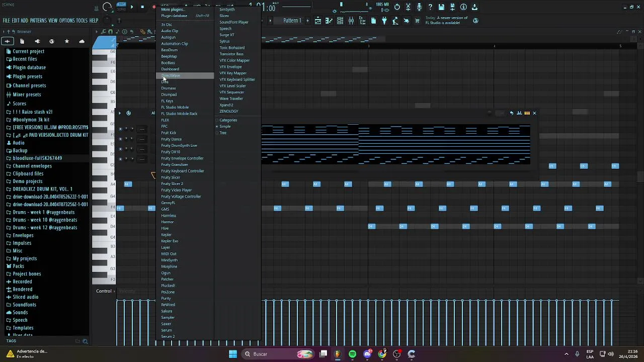Click More plugins... entry
The height and width of the screenshot is (362, 644).
pyautogui.click(x=172, y=10)
